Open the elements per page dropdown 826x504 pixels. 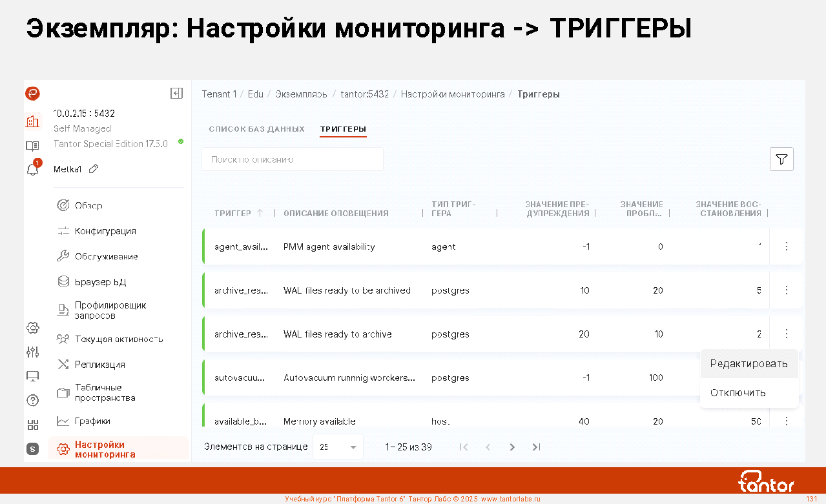[x=338, y=447]
